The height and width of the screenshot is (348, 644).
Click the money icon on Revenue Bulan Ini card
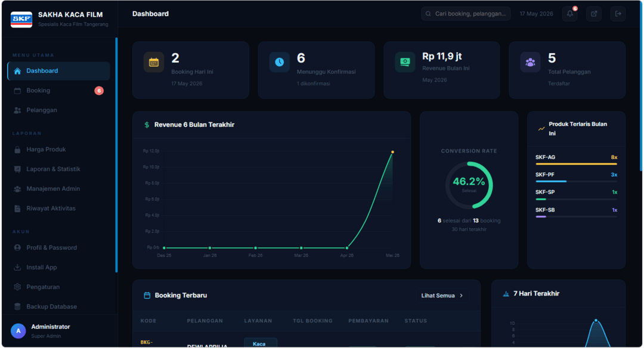pyautogui.click(x=405, y=62)
